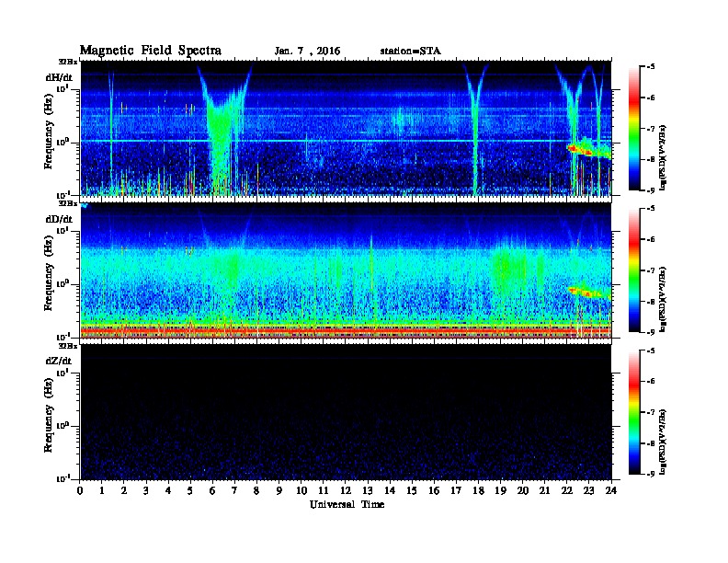
Task: Click hour 5 on the time axis
Action: tap(190, 491)
